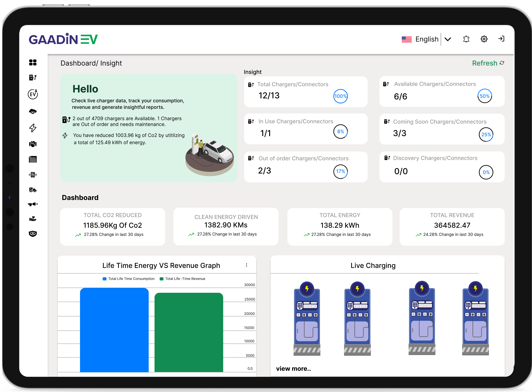
Task: Click the logout arrow icon
Action: tap(501, 39)
